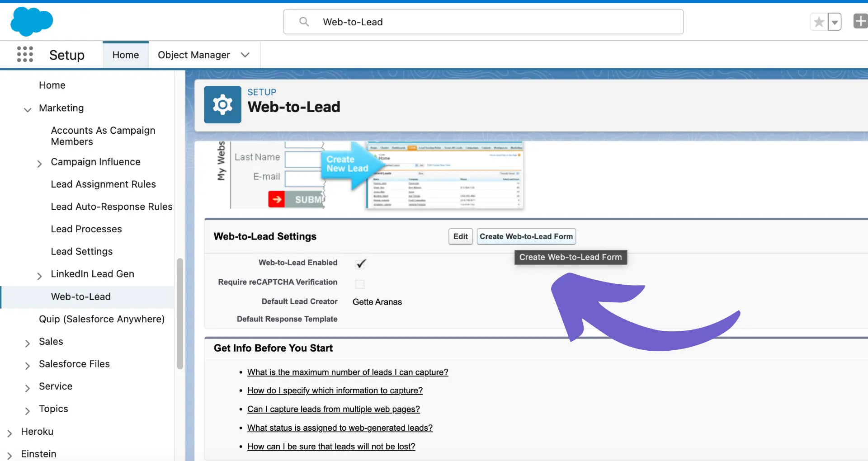
Task: Click the Default Lead Creator label
Action: [x=299, y=301]
